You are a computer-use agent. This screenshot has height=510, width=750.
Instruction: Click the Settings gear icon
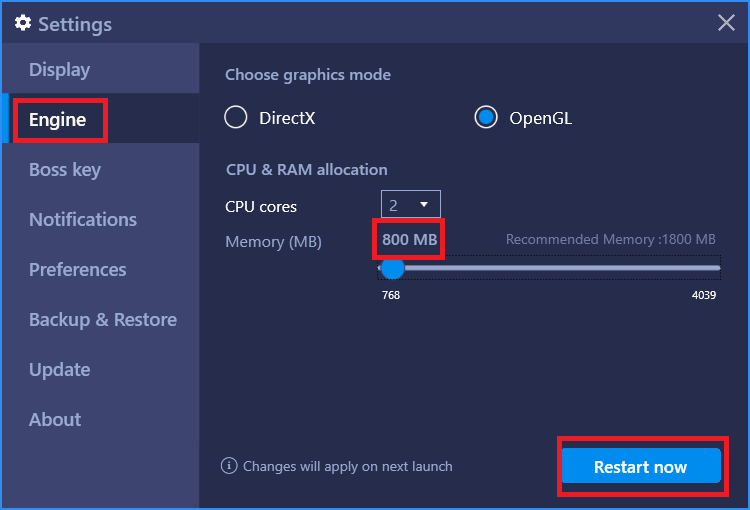pyautogui.click(x=22, y=22)
